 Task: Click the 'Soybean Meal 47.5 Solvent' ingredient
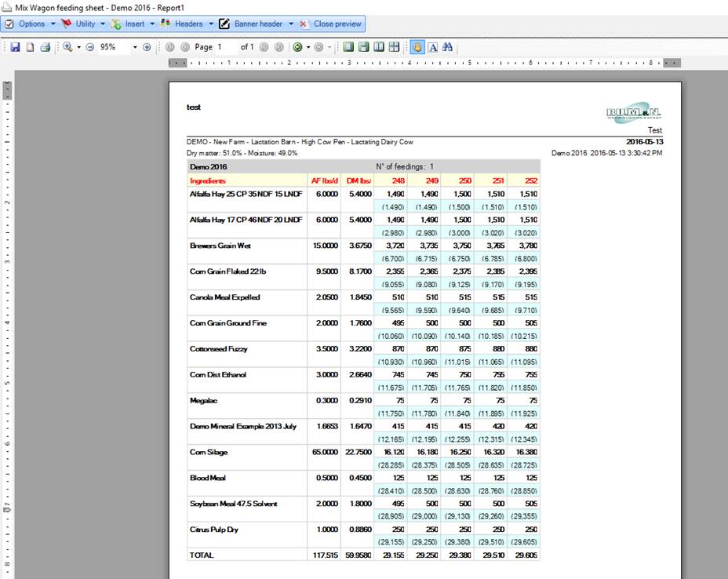(x=234, y=504)
